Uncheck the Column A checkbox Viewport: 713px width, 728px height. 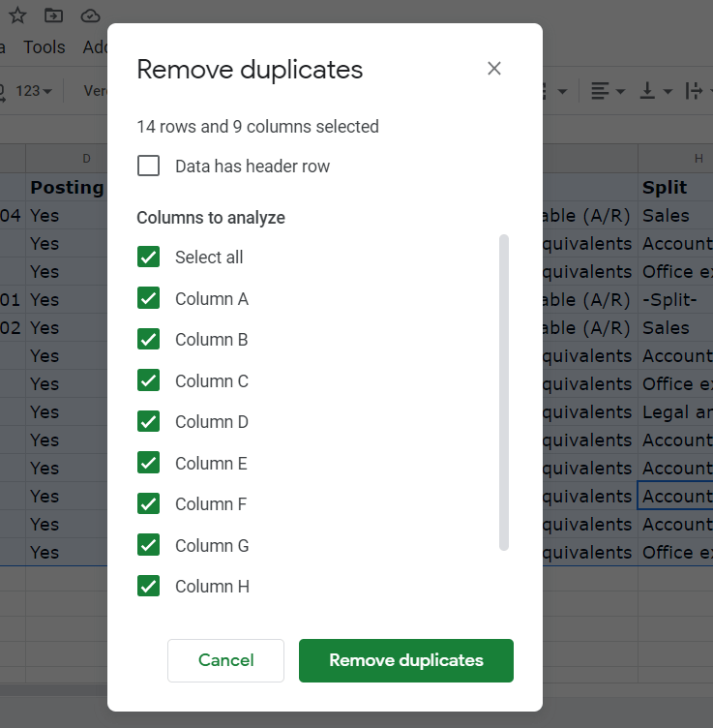pyautogui.click(x=148, y=298)
